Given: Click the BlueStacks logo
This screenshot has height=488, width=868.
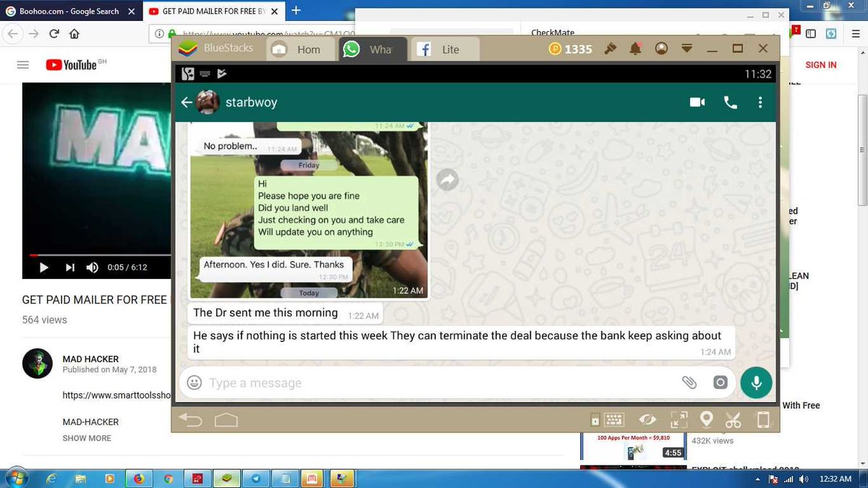Looking at the screenshot, I should point(187,48).
